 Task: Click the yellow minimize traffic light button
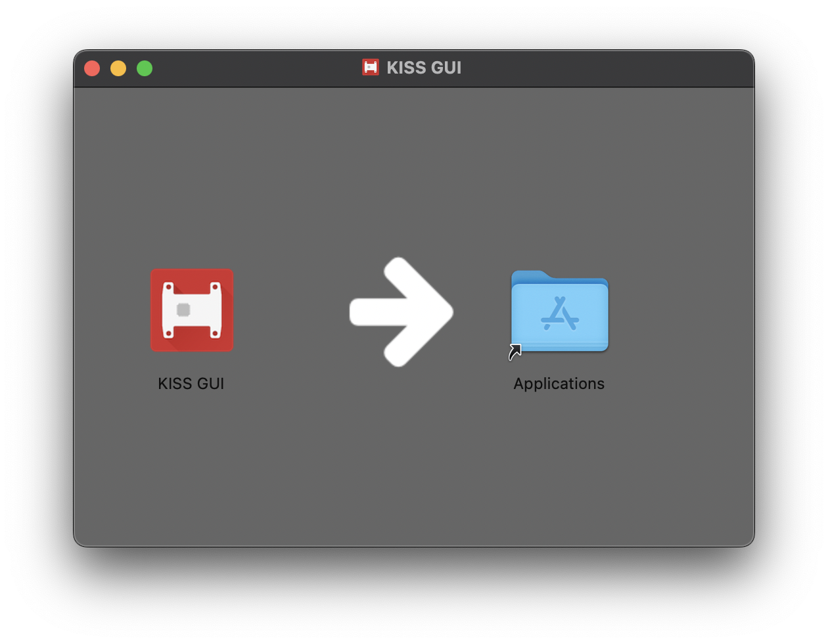point(118,68)
